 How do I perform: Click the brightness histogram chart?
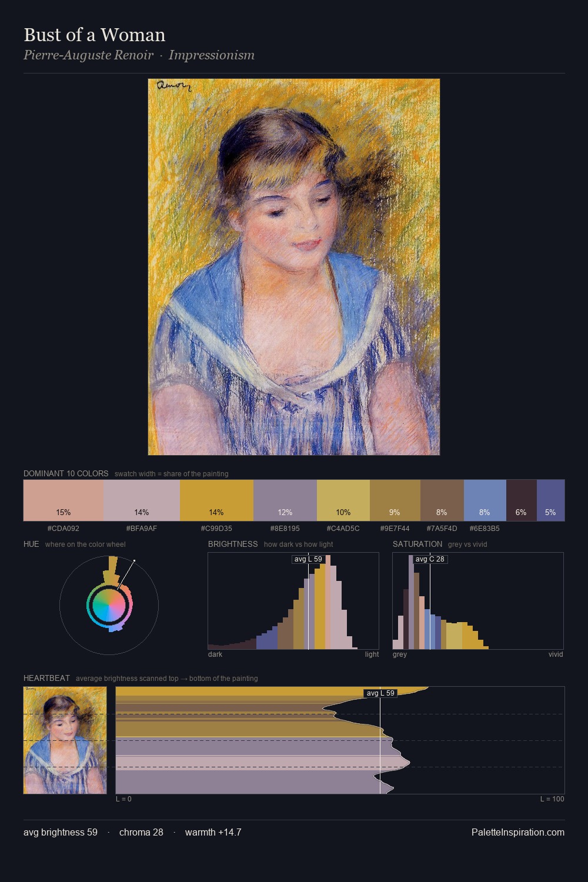tap(293, 601)
